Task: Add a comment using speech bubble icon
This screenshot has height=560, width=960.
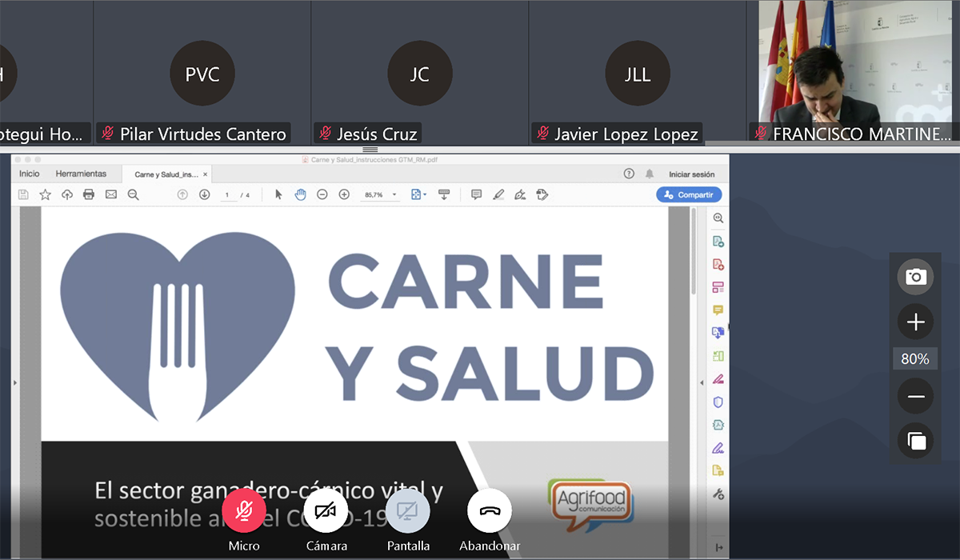Action: tap(476, 194)
